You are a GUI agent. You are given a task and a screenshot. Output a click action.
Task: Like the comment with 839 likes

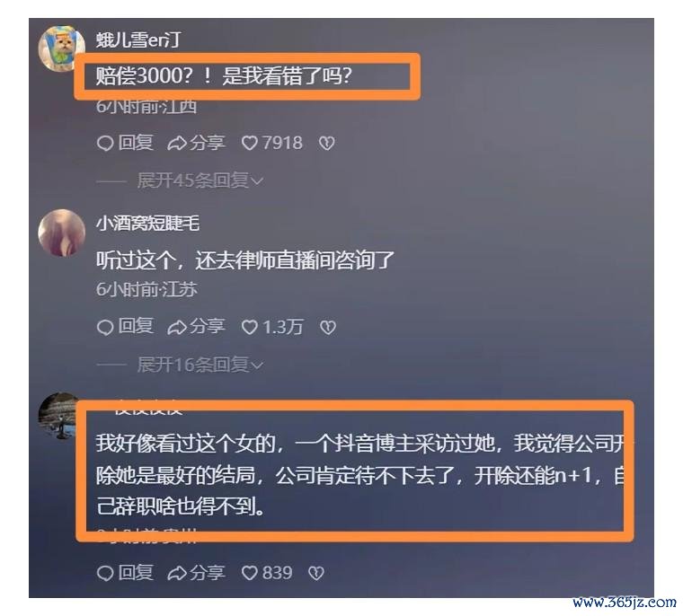(x=267, y=573)
